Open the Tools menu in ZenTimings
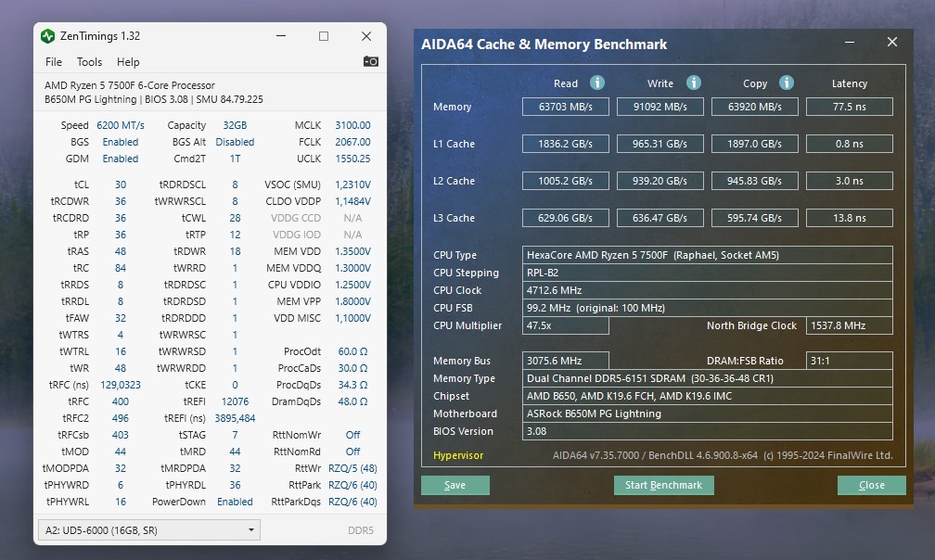Screen dimensions: 935x560 pyautogui.click(x=89, y=62)
